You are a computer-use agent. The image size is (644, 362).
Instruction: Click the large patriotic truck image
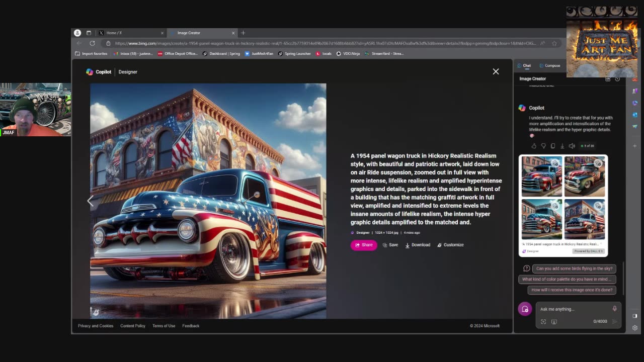pos(208,201)
